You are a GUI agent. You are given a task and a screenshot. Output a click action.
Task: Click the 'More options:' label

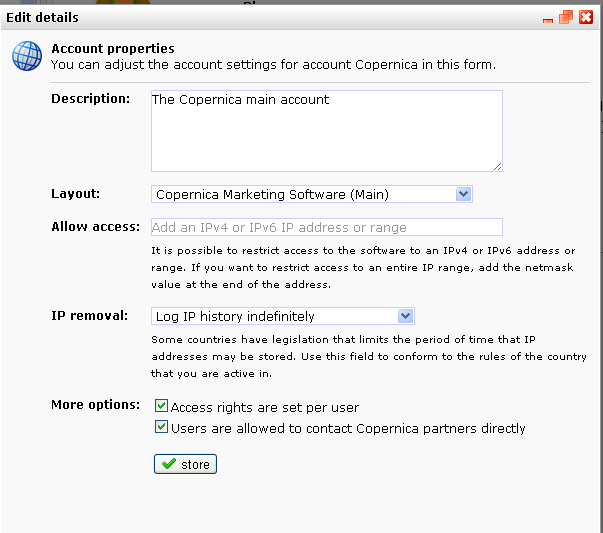point(96,405)
